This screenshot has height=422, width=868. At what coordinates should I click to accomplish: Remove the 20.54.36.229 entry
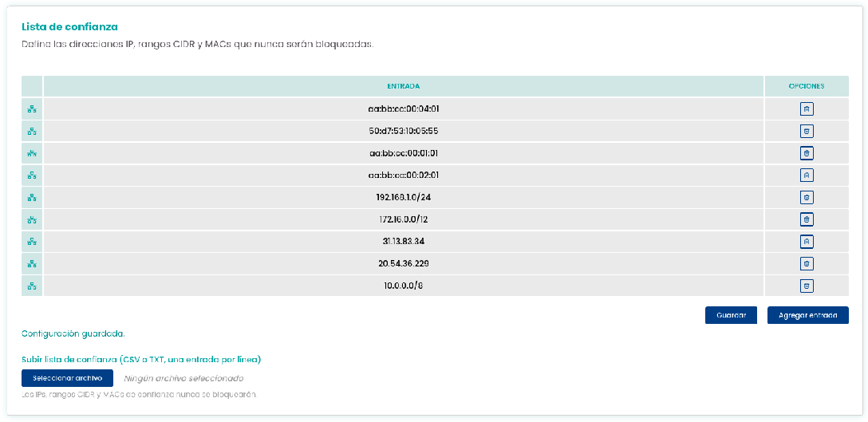tap(807, 263)
